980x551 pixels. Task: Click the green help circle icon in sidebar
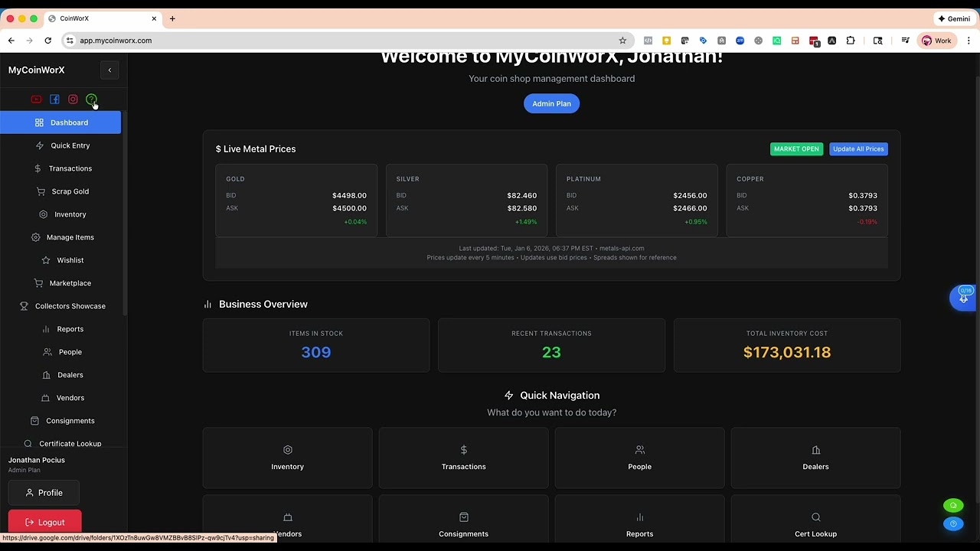pos(91,99)
